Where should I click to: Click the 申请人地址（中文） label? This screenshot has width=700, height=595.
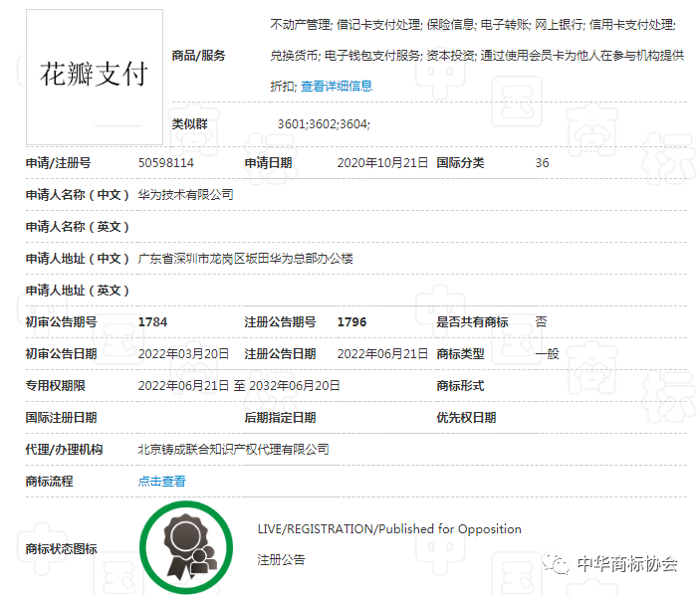[x=78, y=259]
